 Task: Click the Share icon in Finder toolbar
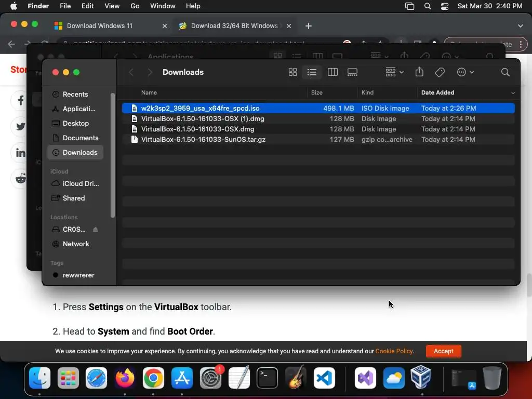[419, 72]
